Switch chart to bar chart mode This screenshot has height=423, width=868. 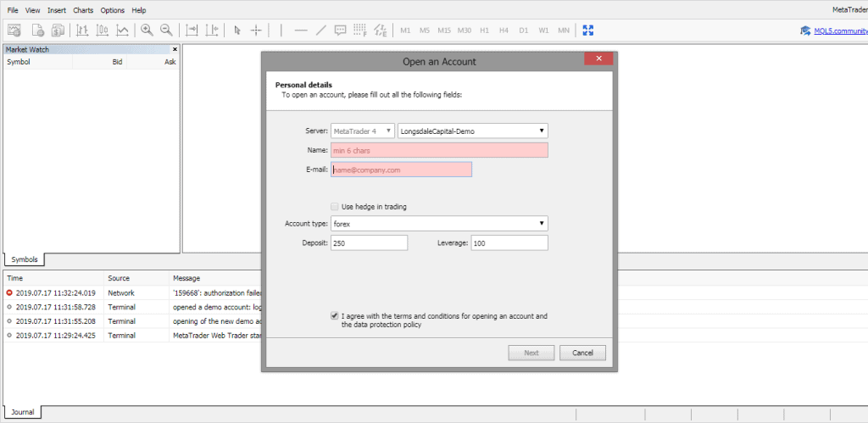coord(82,31)
